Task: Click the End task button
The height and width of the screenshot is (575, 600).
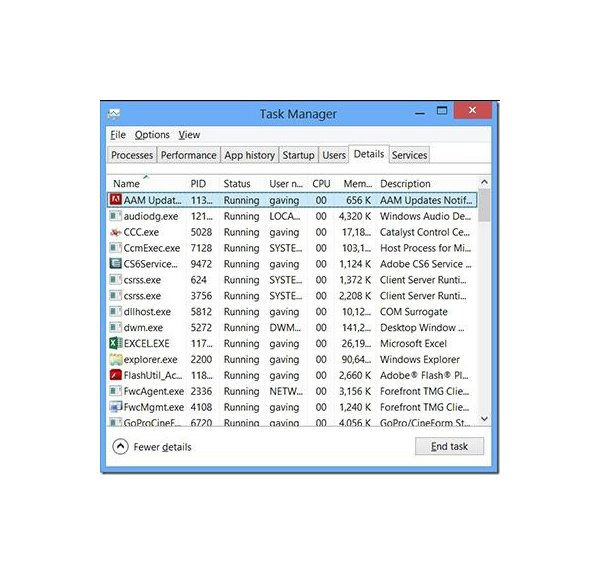Action: tap(449, 446)
